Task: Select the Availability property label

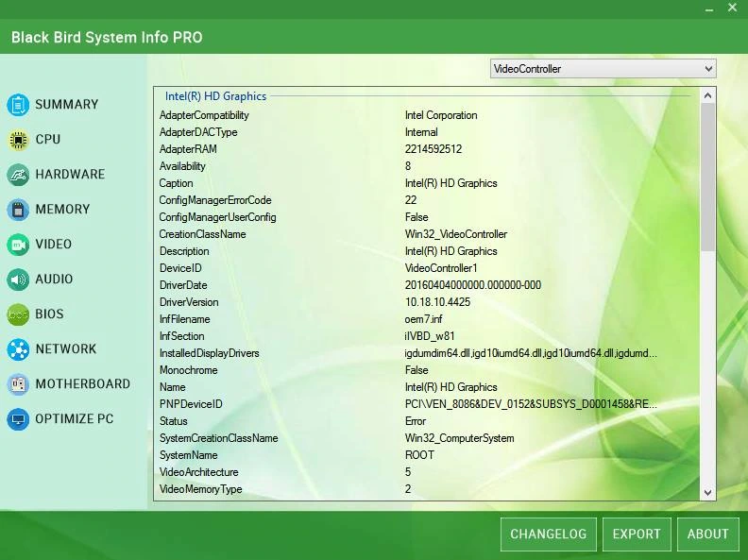Action: coord(182,166)
